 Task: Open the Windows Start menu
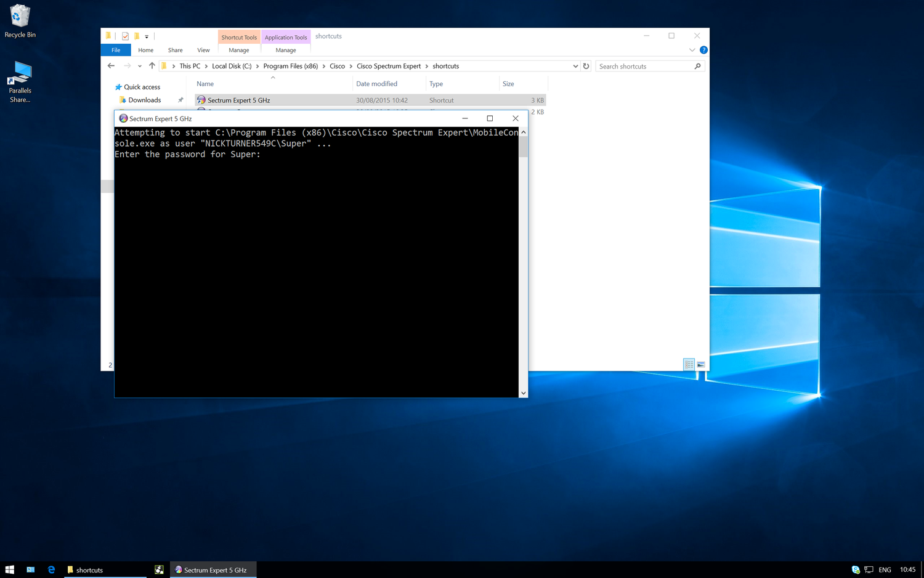click(x=10, y=570)
